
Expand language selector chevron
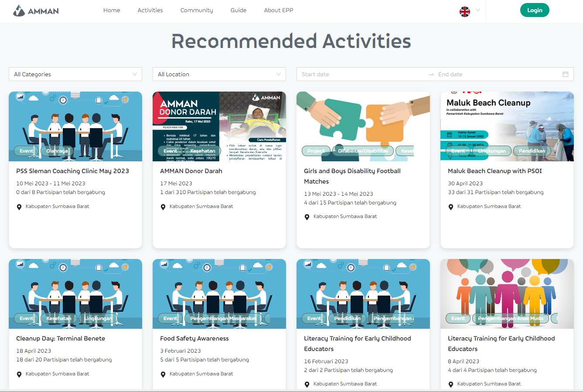[x=478, y=10]
